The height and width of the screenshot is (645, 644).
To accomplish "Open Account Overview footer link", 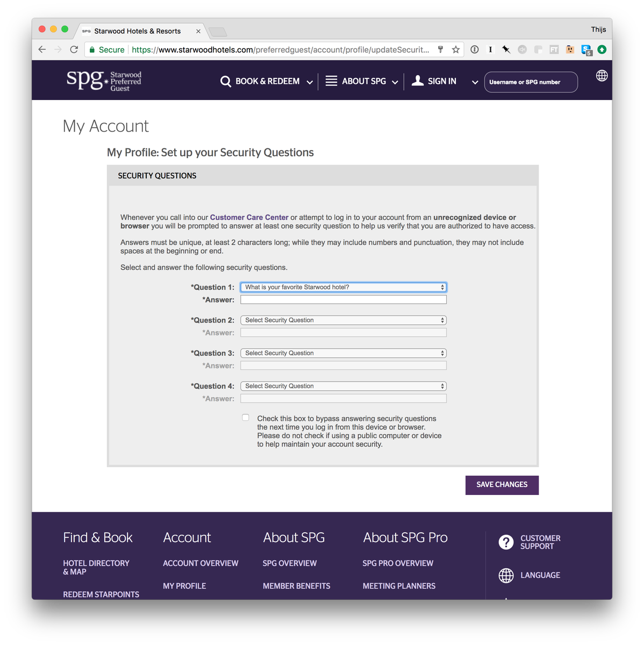I will pyautogui.click(x=201, y=563).
